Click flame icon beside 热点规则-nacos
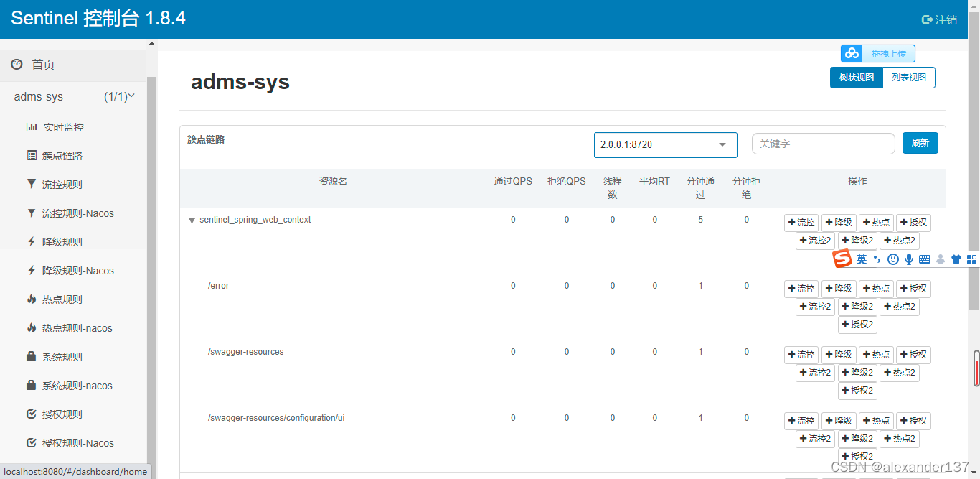This screenshot has height=479, width=980. pos(31,327)
